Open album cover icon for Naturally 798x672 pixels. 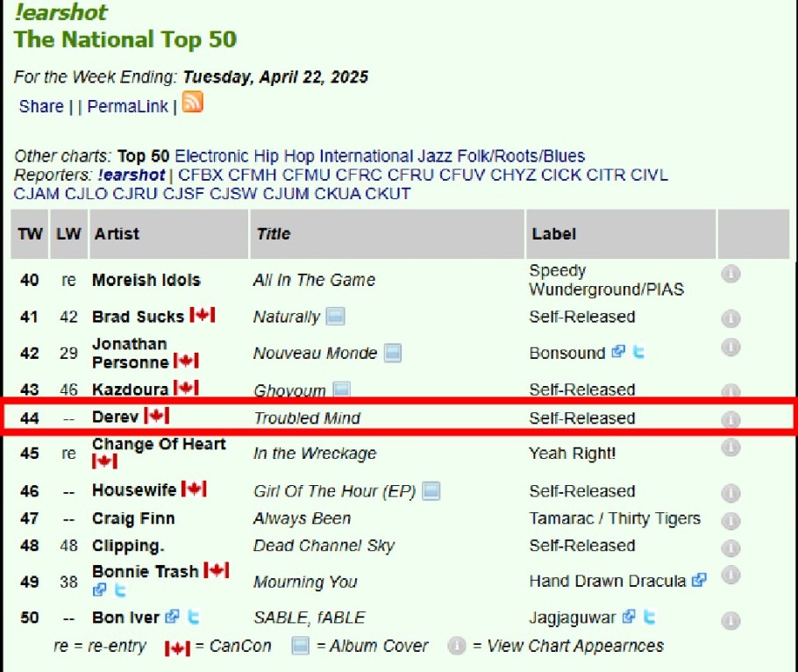click(x=335, y=317)
